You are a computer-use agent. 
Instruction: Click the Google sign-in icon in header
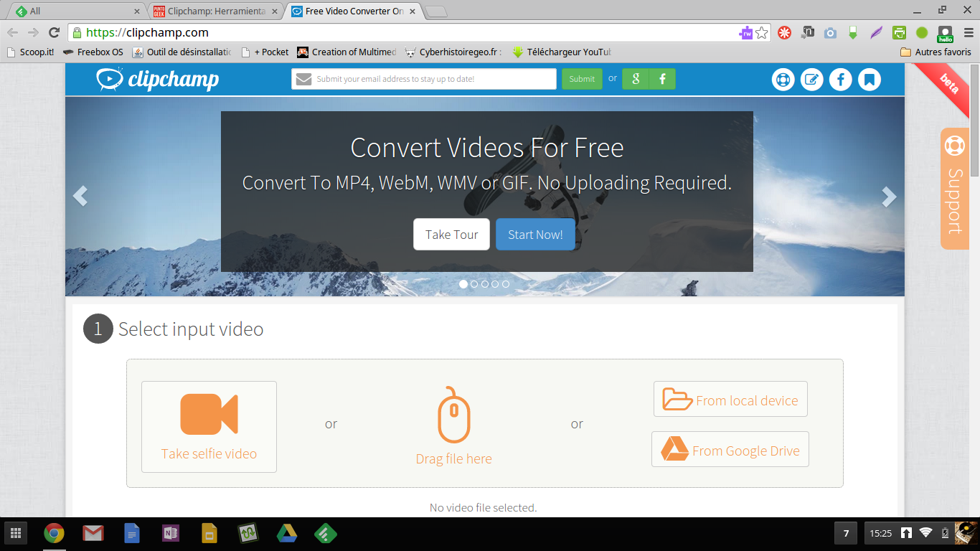pyautogui.click(x=636, y=79)
